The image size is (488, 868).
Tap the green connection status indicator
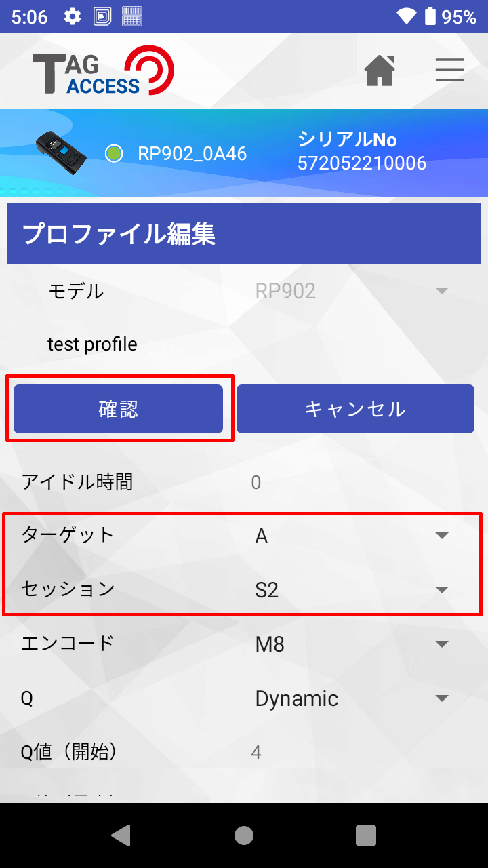[x=114, y=153]
